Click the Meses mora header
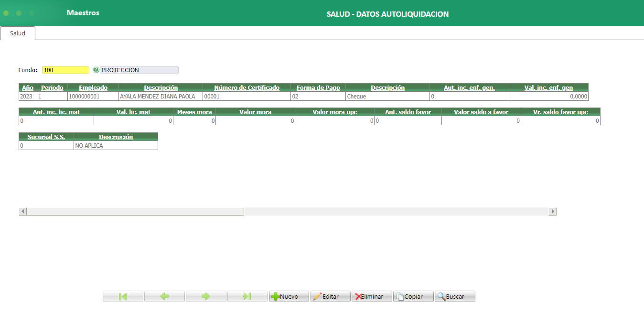Image resolution: width=644 pixels, height=314 pixels. point(194,112)
